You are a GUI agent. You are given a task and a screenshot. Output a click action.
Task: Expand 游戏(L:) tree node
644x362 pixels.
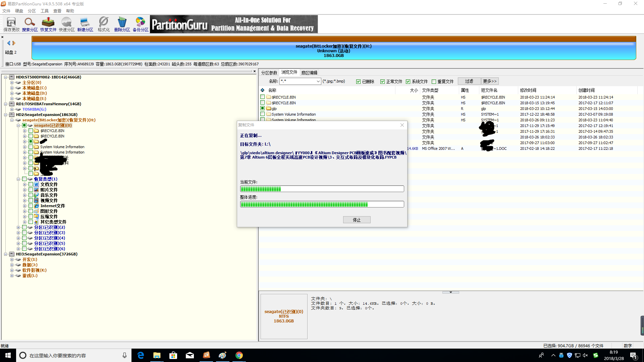[12, 276]
